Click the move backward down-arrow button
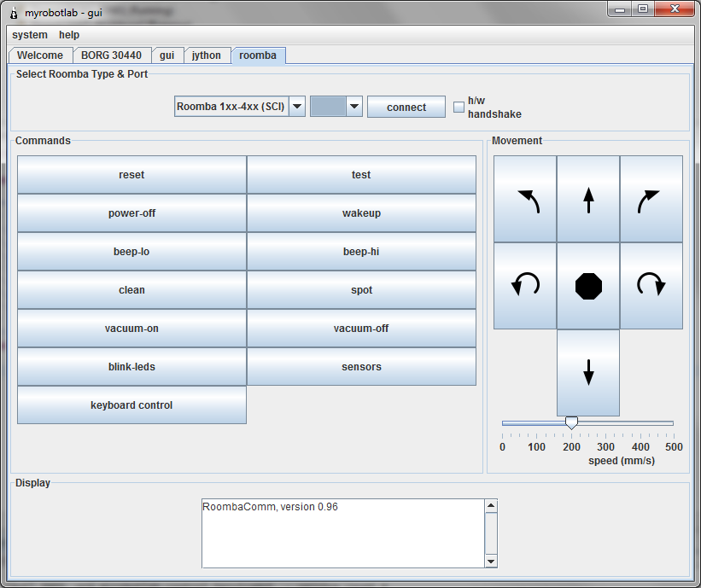Viewport: 701px width, 588px height. click(x=588, y=373)
